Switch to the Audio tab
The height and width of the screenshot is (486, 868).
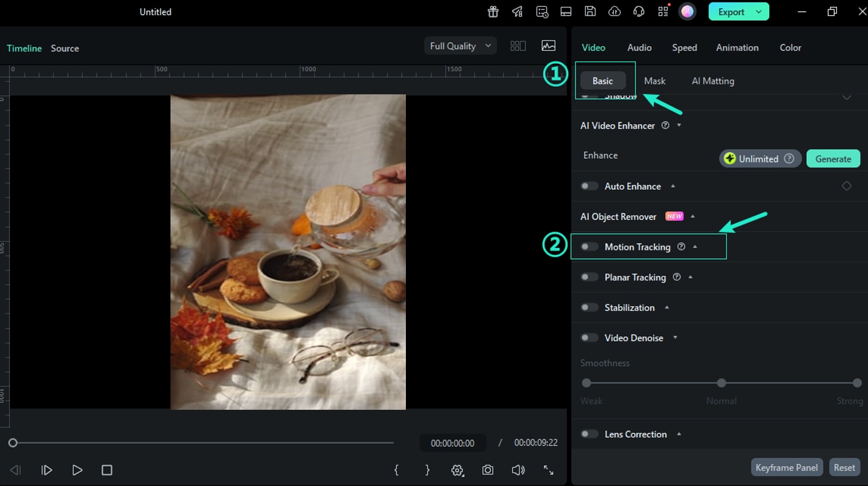(x=639, y=47)
